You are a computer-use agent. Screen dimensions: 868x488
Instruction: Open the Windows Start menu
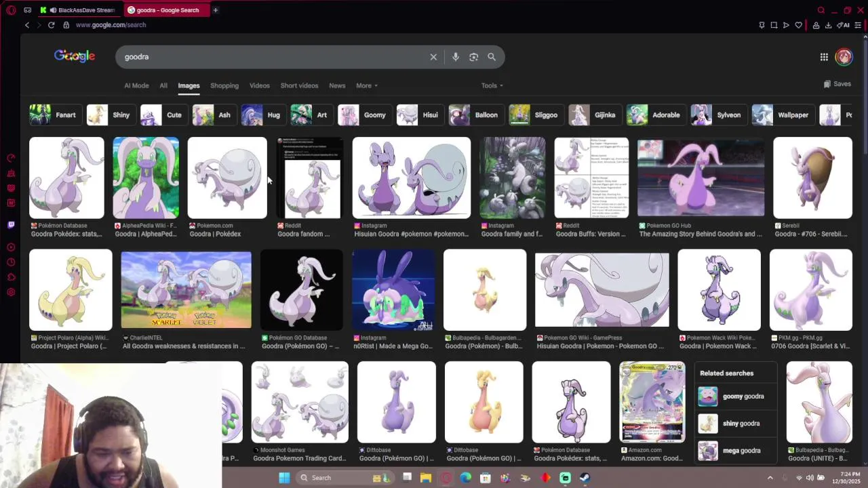click(284, 478)
